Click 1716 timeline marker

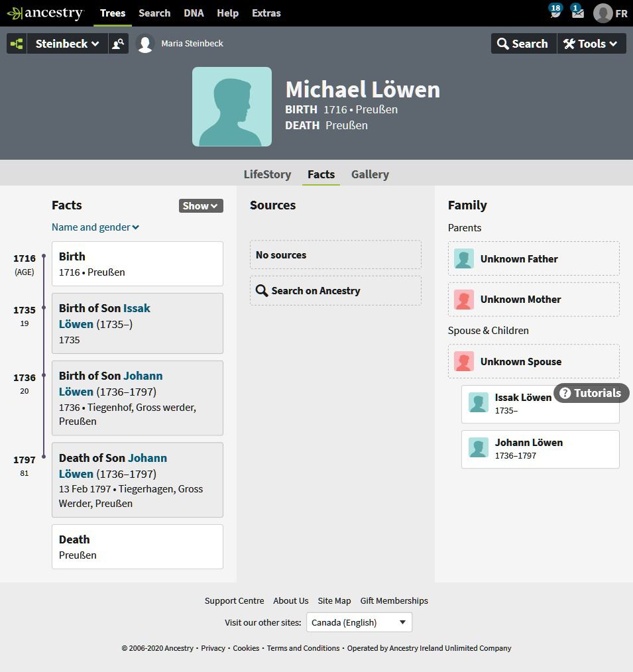[44, 256]
